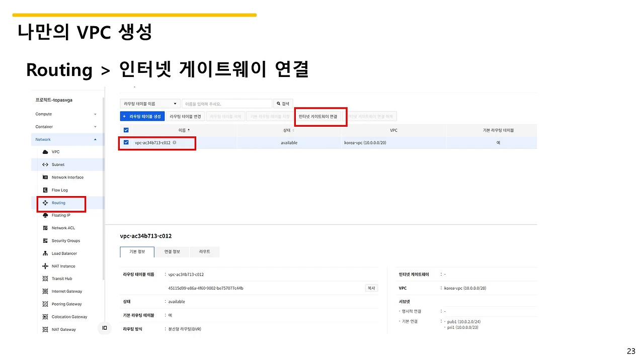
Task: Check the header checkbox above the routing table list
Action: point(126,130)
